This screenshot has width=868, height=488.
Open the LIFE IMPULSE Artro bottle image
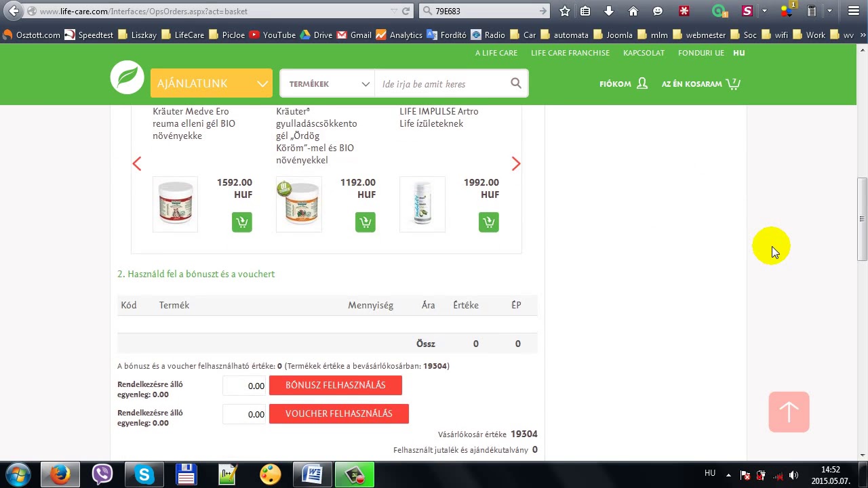[x=422, y=204]
